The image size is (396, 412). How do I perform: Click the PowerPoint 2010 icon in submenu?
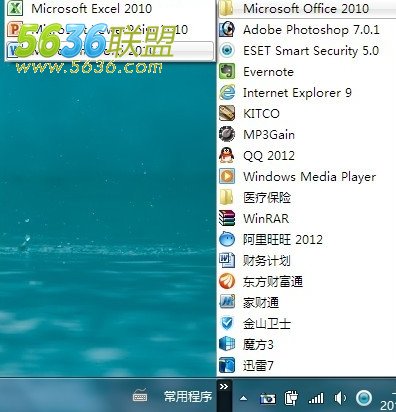[15, 29]
